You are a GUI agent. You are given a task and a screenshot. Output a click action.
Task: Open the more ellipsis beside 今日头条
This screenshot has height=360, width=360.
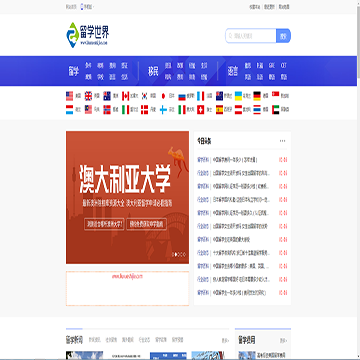(282, 141)
